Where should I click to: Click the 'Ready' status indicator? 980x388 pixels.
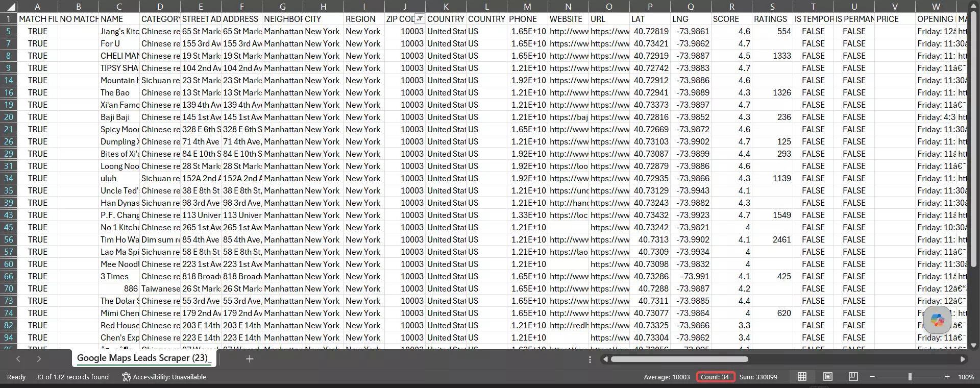pyautogui.click(x=16, y=377)
